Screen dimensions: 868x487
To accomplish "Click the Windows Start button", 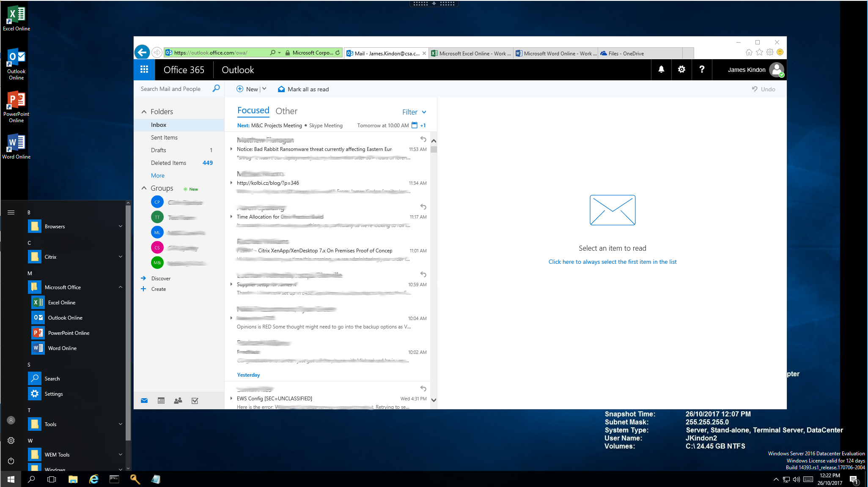I will click(11, 479).
